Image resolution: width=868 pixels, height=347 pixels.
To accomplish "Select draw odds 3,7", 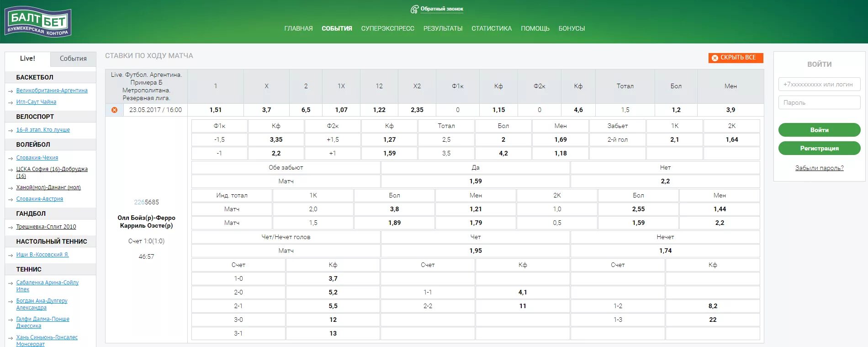I will [x=266, y=110].
